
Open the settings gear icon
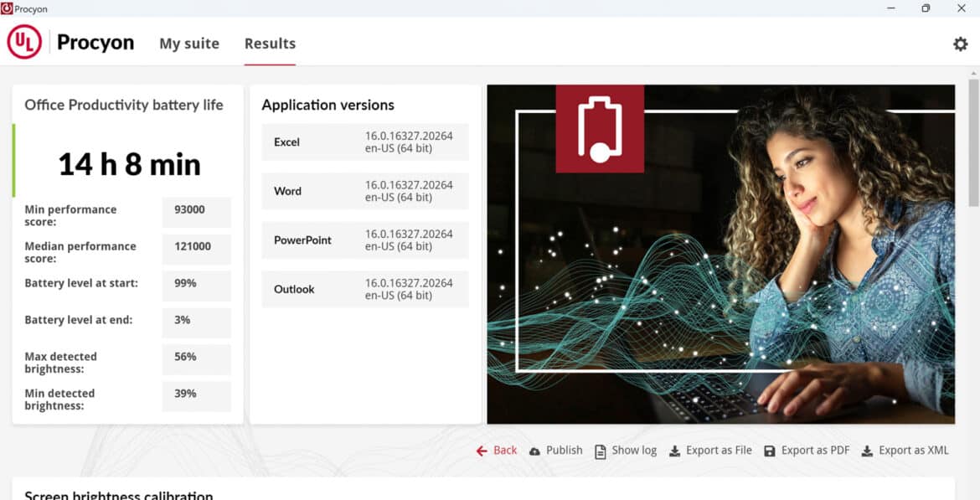point(960,44)
